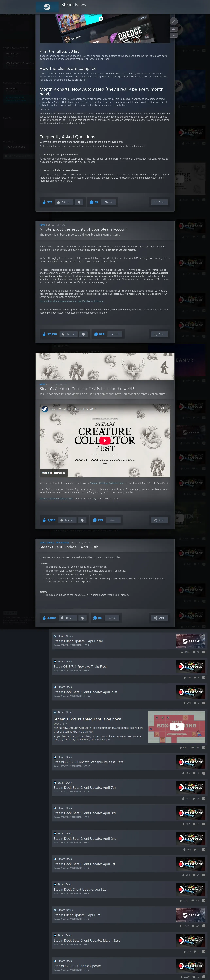
Task: Thumbs down the April 28th client update
Action: [x=82, y=617]
